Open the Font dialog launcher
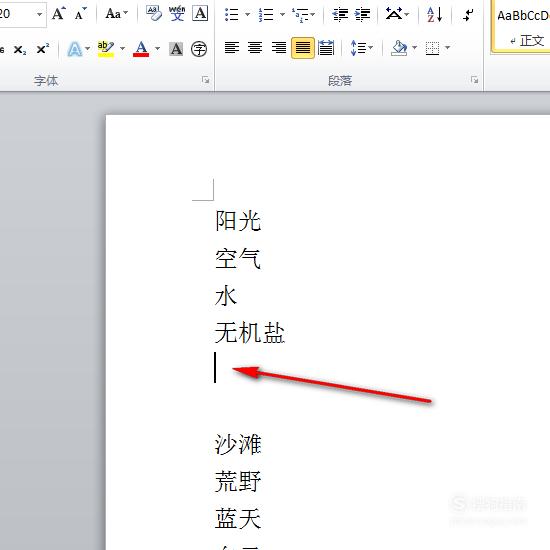550x550 pixels. (205, 80)
